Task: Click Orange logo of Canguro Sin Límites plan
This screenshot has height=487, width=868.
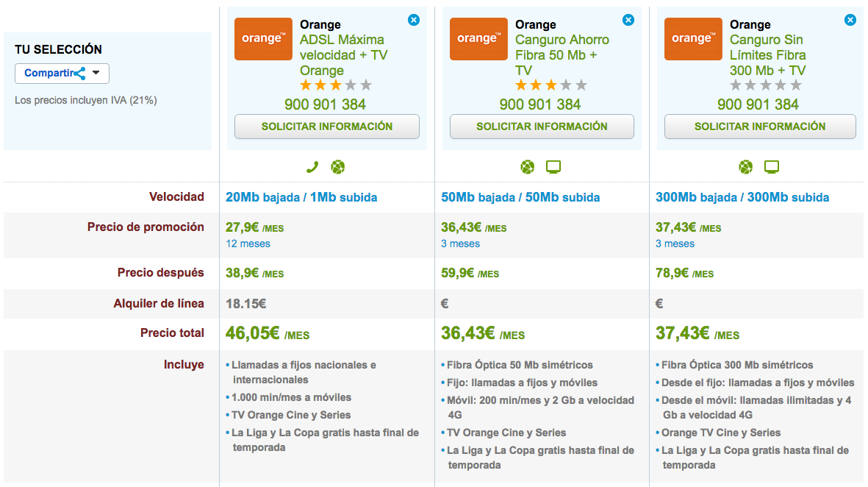Action: (693, 39)
